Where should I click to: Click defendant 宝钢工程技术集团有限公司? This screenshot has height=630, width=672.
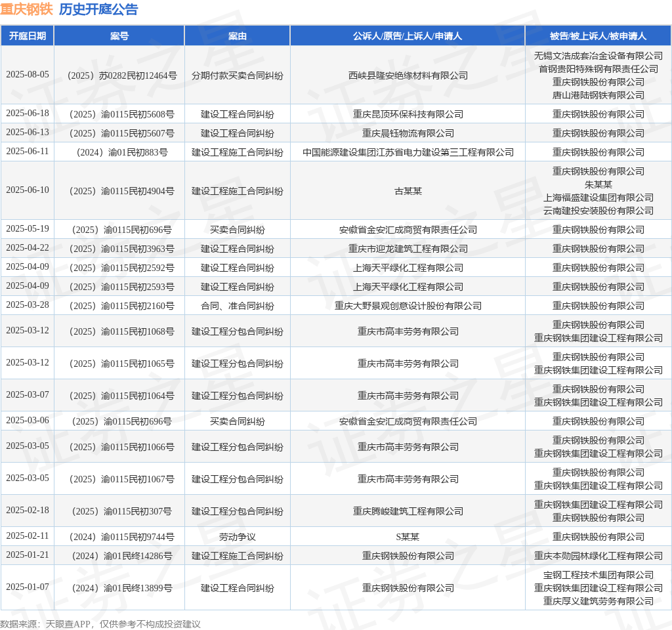598,575
